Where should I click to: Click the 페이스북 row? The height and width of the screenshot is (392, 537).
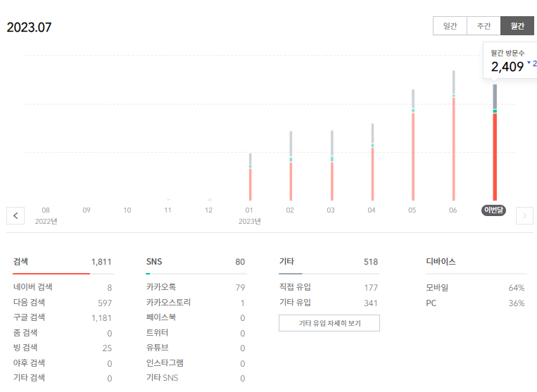[196, 317]
